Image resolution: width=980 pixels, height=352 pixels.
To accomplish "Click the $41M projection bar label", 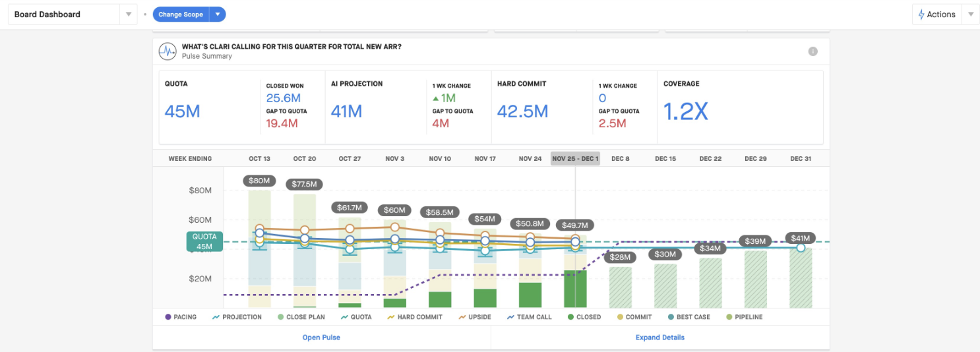I will (x=800, y=238).
